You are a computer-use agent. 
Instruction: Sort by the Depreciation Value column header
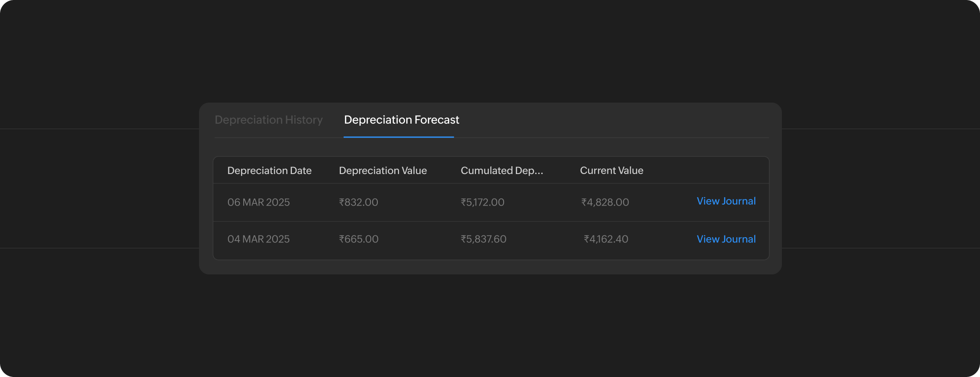pos(383,171)
